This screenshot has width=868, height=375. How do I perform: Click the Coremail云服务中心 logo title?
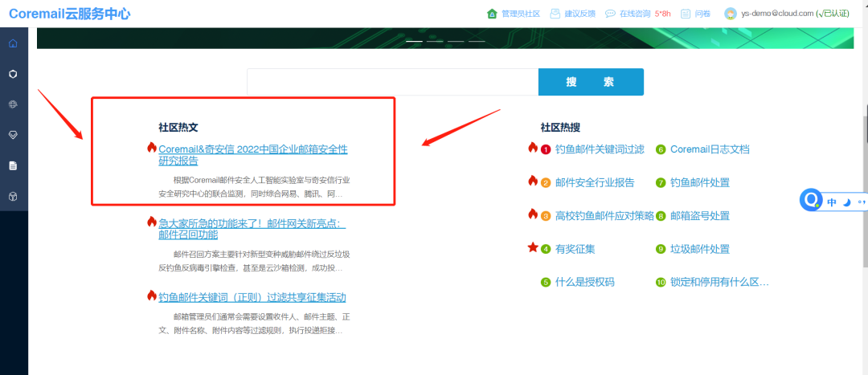(70, 14)
